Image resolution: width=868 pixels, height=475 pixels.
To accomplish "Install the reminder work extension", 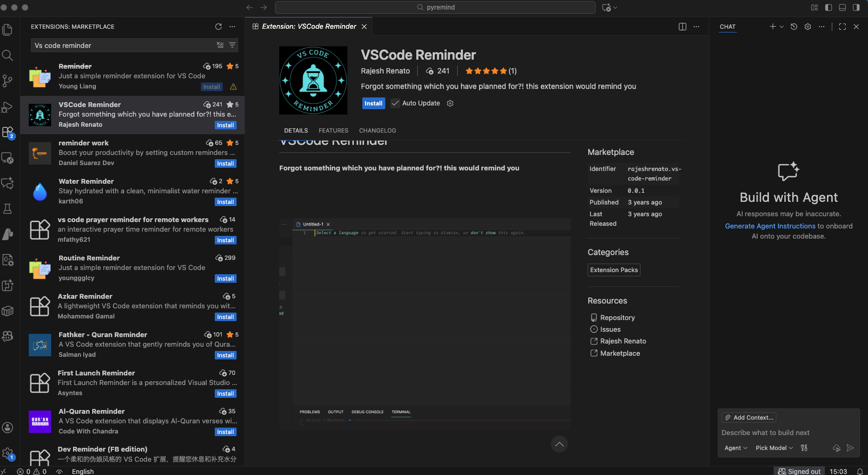I will 225,163.
